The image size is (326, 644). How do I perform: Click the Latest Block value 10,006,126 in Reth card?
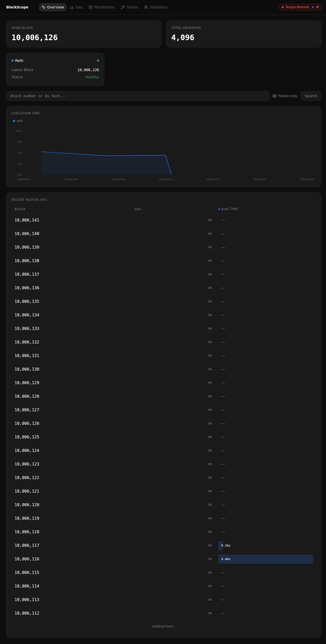(x=88, y=70)
